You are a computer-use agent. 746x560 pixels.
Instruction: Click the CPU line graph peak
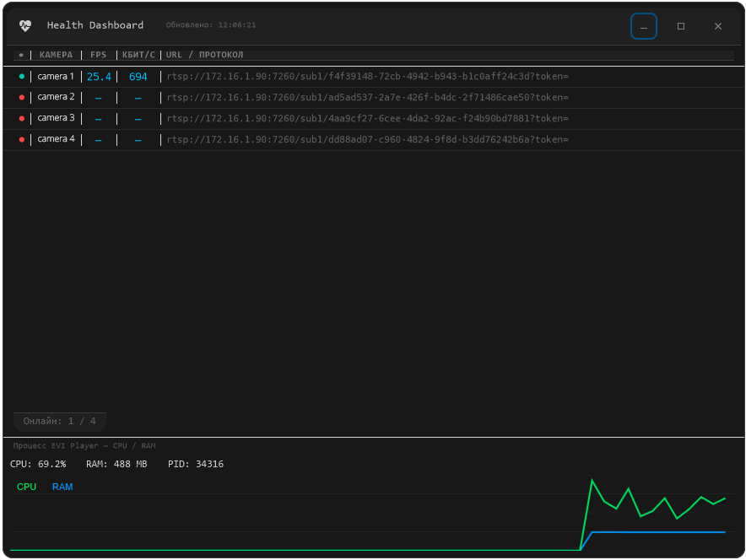(x=592, y=480)
